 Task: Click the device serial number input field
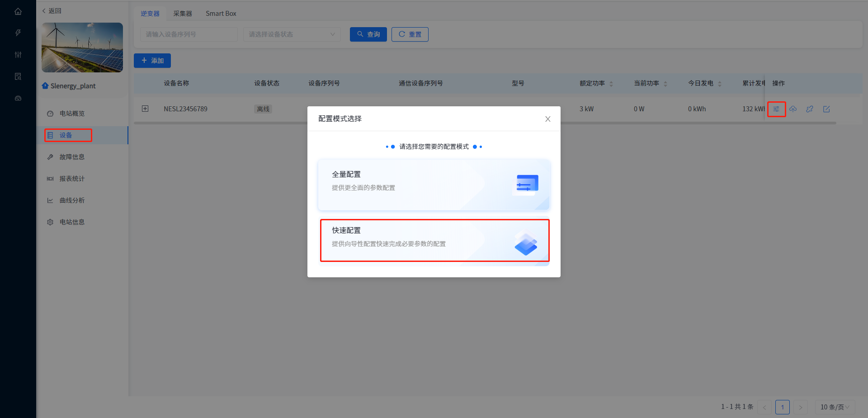coord(189,34)
